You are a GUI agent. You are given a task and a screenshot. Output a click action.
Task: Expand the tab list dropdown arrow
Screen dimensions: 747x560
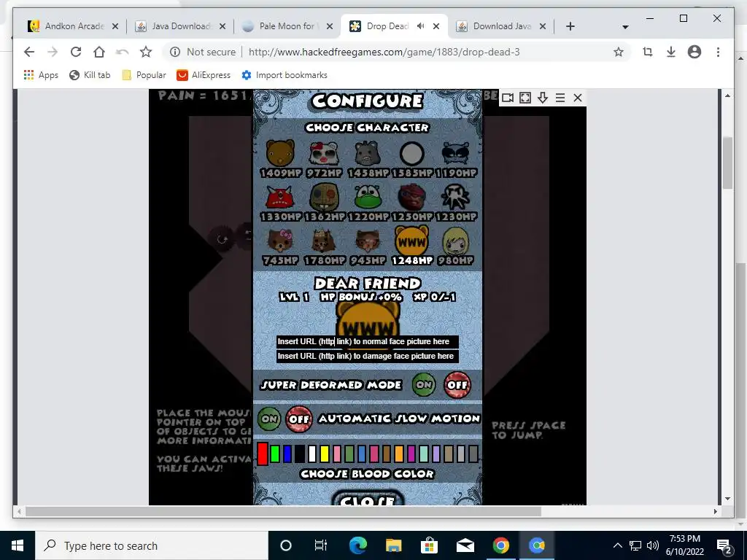pos(625,27)
